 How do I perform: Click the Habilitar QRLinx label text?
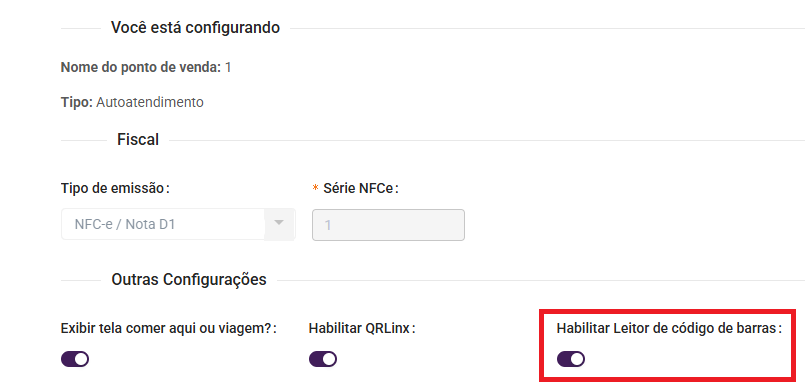(362, 328)
